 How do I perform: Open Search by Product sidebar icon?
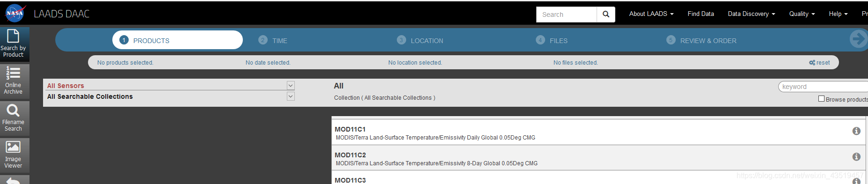pos(15,44)
